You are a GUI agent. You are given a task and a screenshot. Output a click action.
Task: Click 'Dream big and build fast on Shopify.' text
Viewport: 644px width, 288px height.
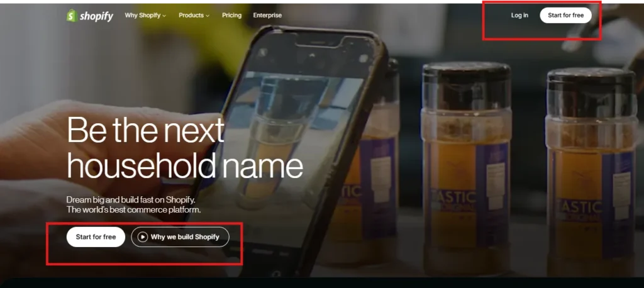[131, 200]
